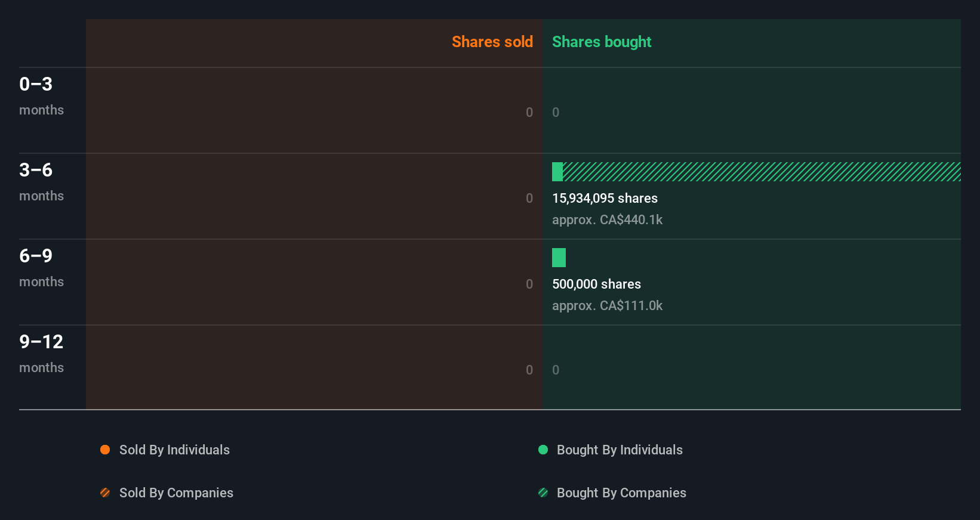
Task: Toggle the Sold By Individuals legend label
Action: click(x=174, y=450)
